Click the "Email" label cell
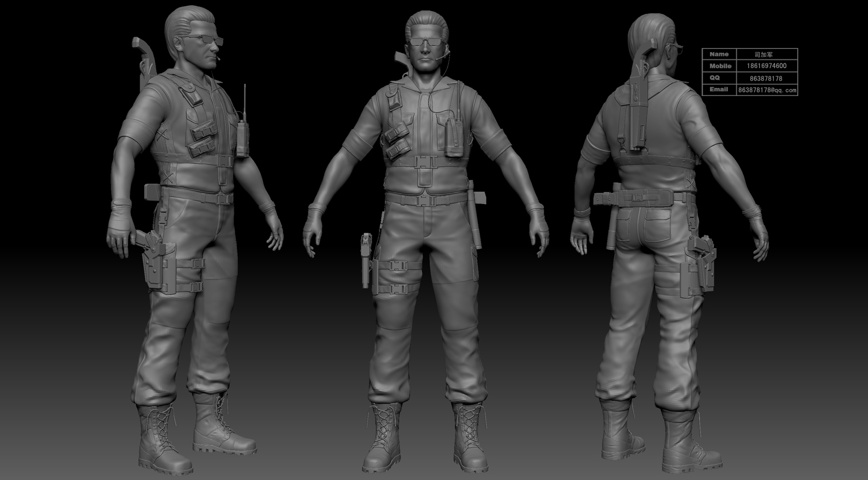This screenshot has height=480, width=868. pyautogui.click(x=719, y=89)
